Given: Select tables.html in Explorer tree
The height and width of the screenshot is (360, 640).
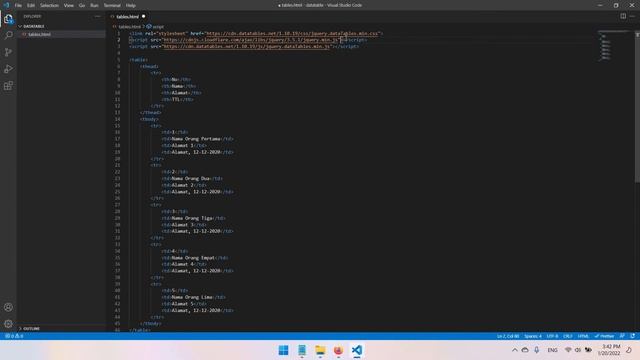Looking at the screenshot, I should pyautogui.click(x=61, y=34).
